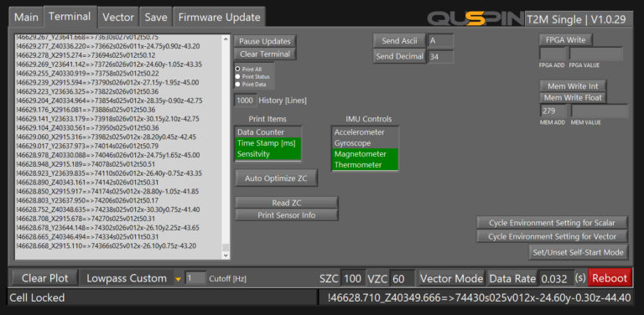
Task: Click the Pause Updates button
Action: (265, 41)
